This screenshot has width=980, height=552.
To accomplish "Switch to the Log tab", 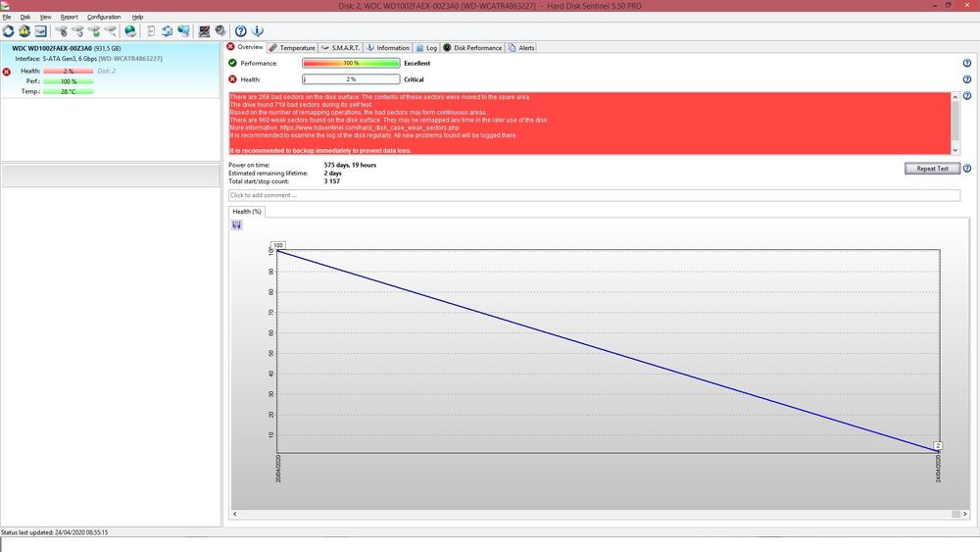I will coord(426,47).
